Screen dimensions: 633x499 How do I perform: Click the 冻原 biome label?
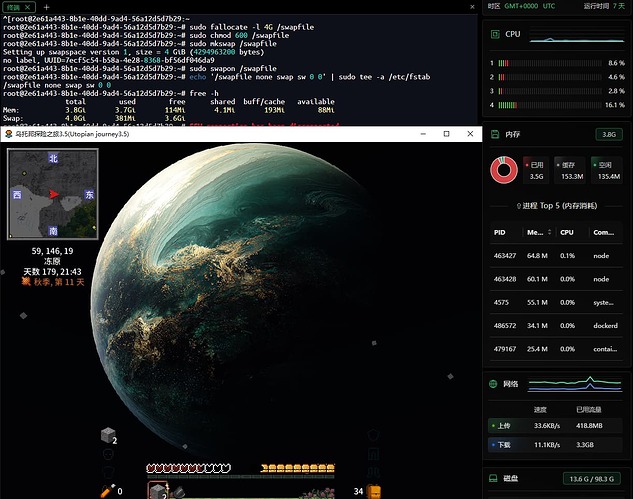tap(52, 261)
